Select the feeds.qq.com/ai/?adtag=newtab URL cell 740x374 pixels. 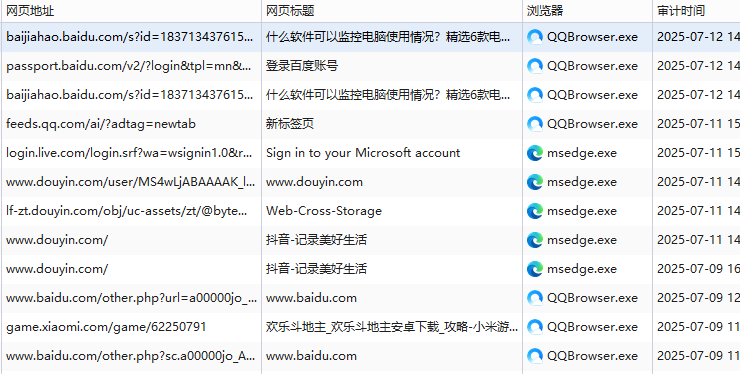point(101,124)
